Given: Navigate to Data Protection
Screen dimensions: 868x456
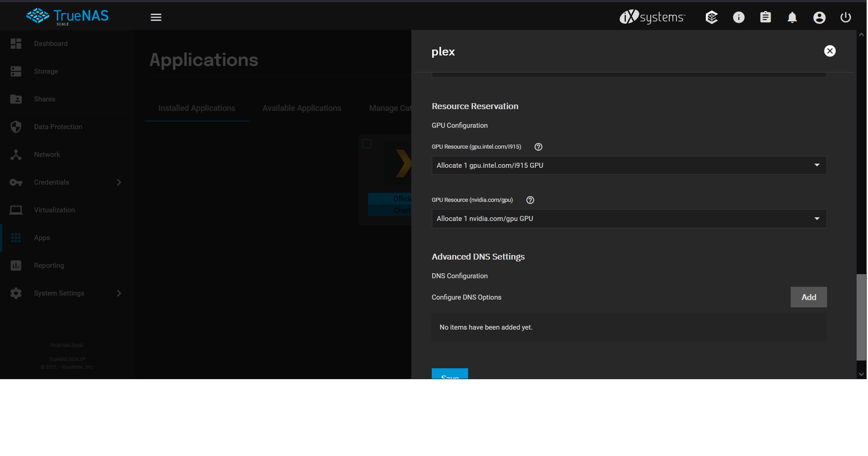Looking at the screenshot, I should [58, 127].
